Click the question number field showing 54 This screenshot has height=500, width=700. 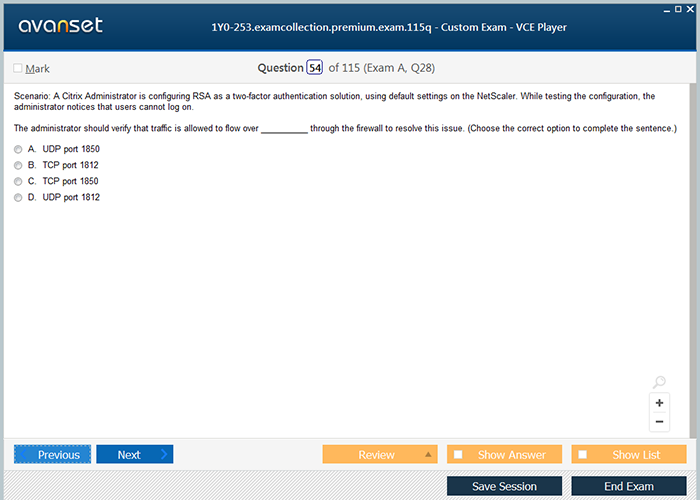pyautogui.click(x=315, y=68)
